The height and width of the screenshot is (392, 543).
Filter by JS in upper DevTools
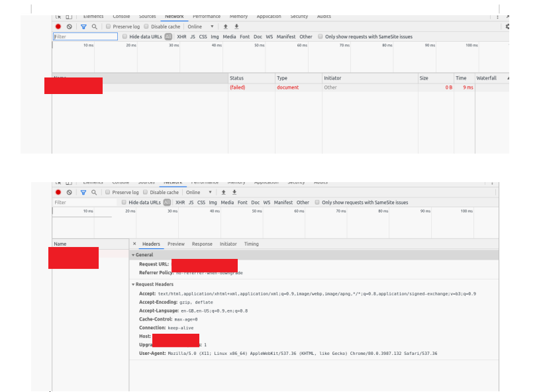(193, 36)
